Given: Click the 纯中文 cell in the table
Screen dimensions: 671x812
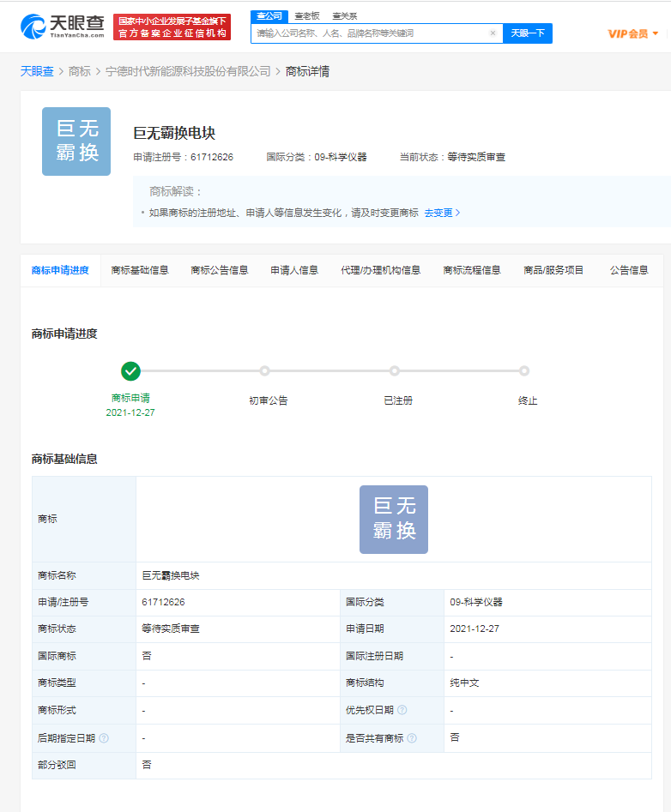Looking at the screenshot, I should 547,683.
